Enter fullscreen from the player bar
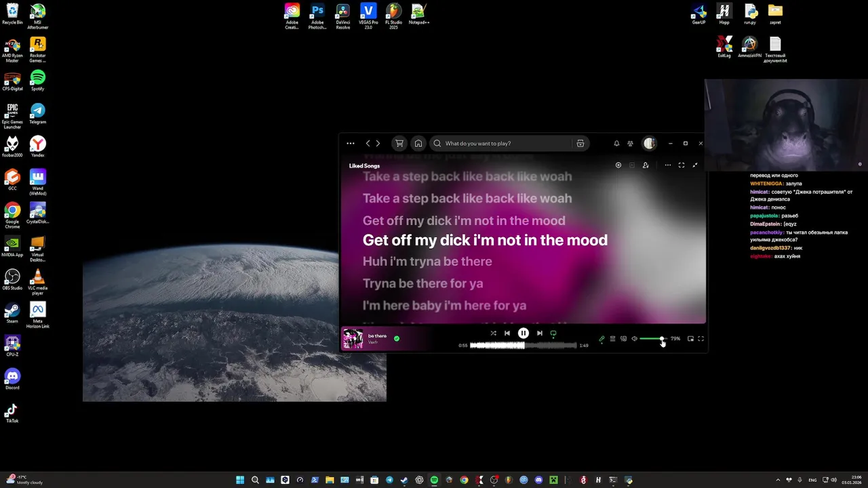868x488 pixels. [x=701, y=339]
